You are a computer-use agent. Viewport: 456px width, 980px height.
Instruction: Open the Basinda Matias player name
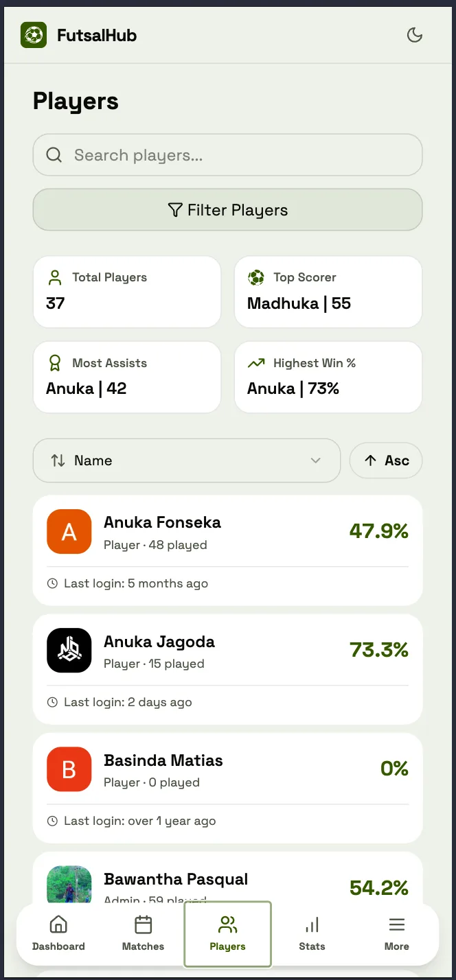coord(163,760)
